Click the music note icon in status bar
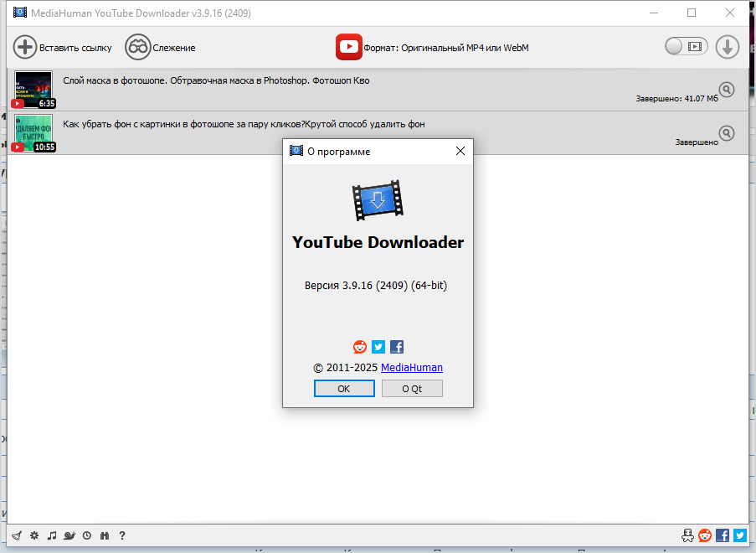Image resolution: width=756 pixels, height=553 pixels. pyautogui.click(x=52, y=535)
